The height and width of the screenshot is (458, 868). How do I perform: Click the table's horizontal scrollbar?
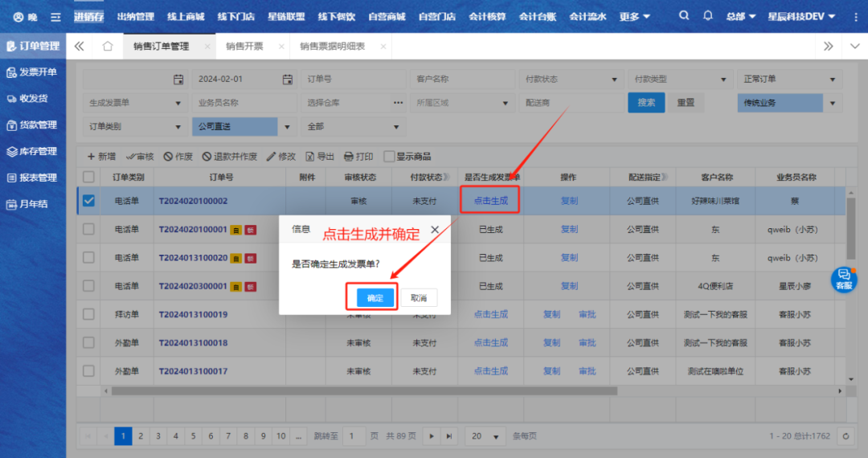(362, 391)
